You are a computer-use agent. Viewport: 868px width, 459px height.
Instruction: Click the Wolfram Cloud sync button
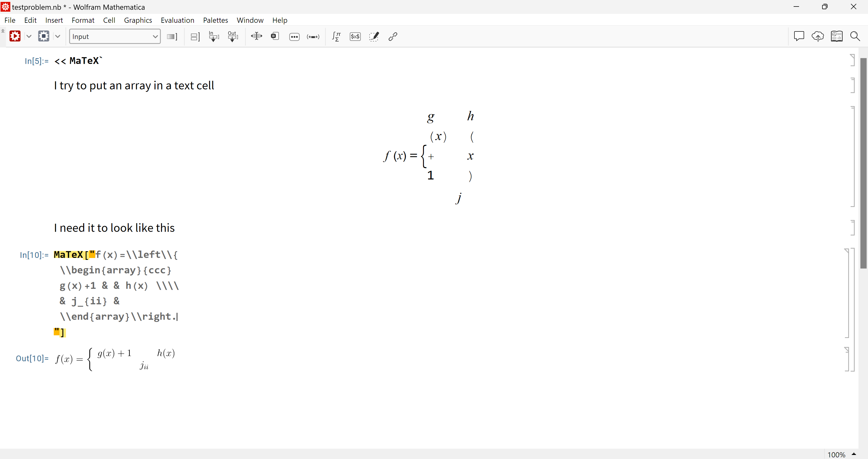pos(818,36)
